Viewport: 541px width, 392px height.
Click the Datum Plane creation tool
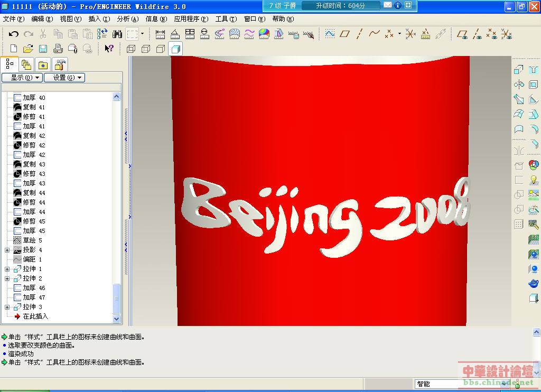[x=344, y=34]
